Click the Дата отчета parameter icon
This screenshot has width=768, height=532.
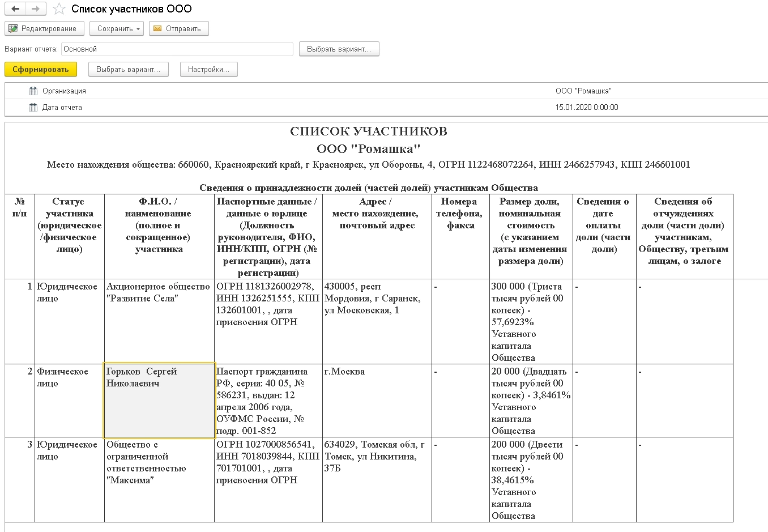[x=33, y=107]
